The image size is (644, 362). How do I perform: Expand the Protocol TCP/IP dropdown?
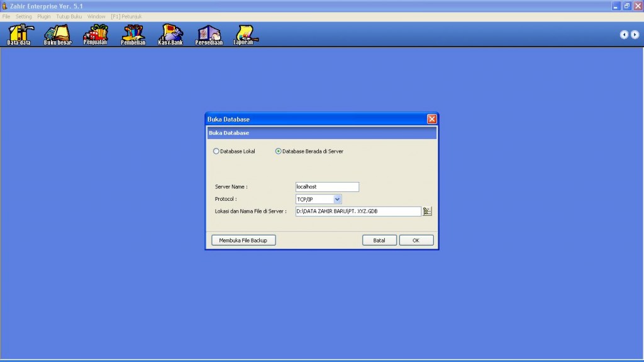[x=337, y=199]
